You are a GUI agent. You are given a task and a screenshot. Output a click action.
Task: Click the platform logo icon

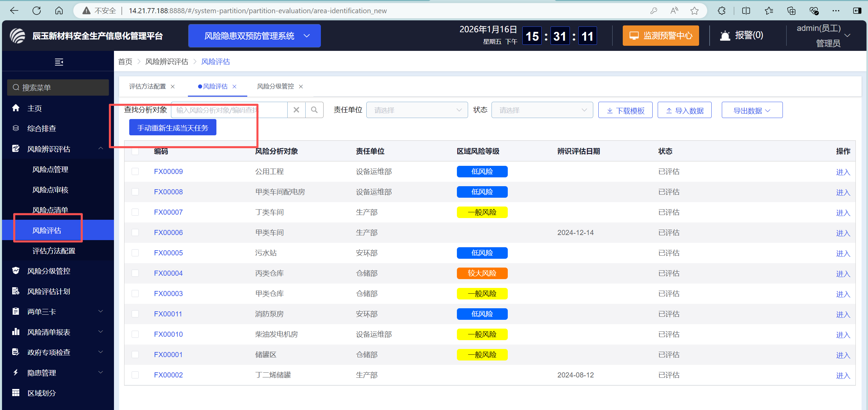[17, 36]
